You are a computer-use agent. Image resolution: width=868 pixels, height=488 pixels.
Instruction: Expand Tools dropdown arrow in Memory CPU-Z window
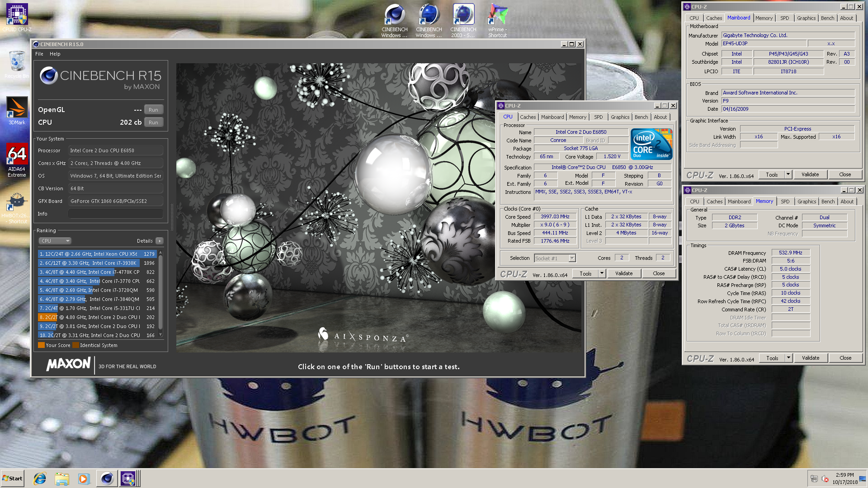point(788,358)
